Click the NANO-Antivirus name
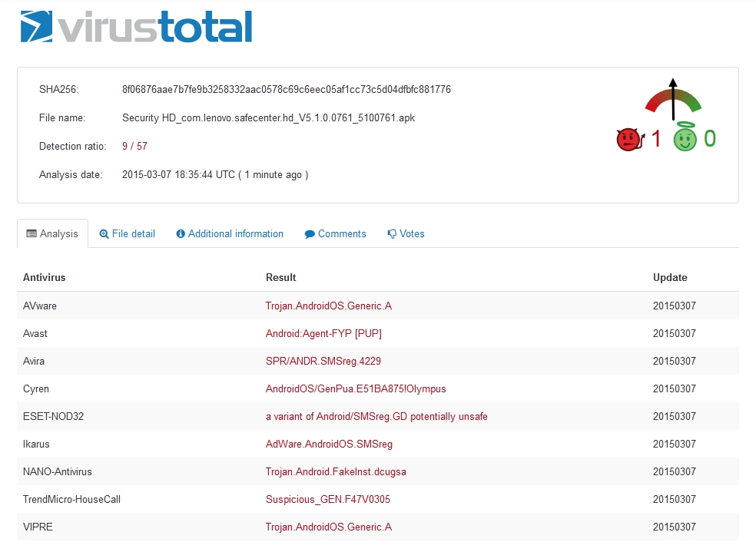 (x=57, y=472)
